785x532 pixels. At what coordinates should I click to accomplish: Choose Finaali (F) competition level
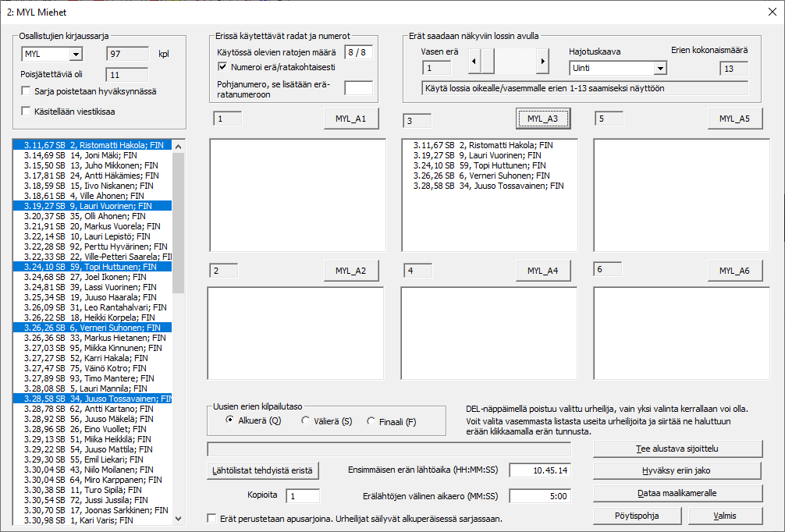pos(371,421)
